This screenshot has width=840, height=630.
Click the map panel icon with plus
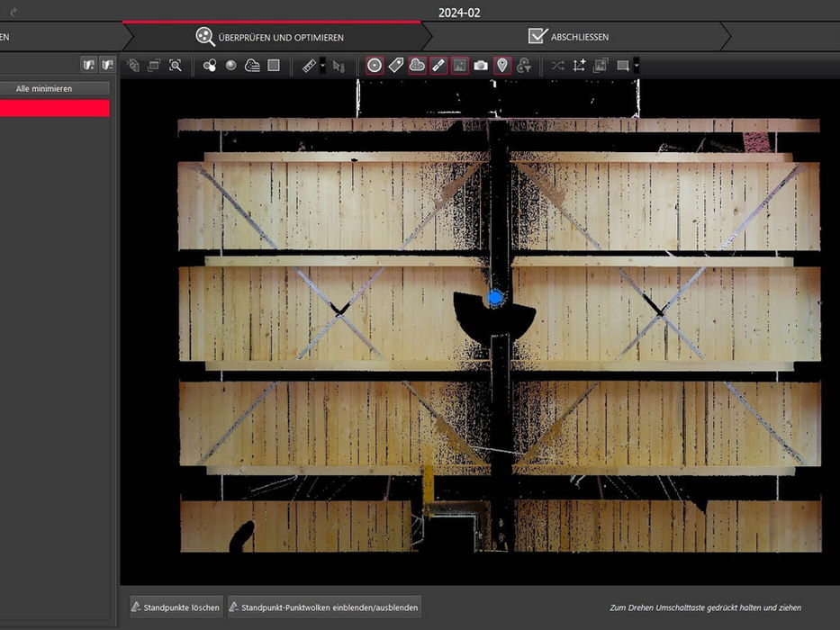pos(88,65)
